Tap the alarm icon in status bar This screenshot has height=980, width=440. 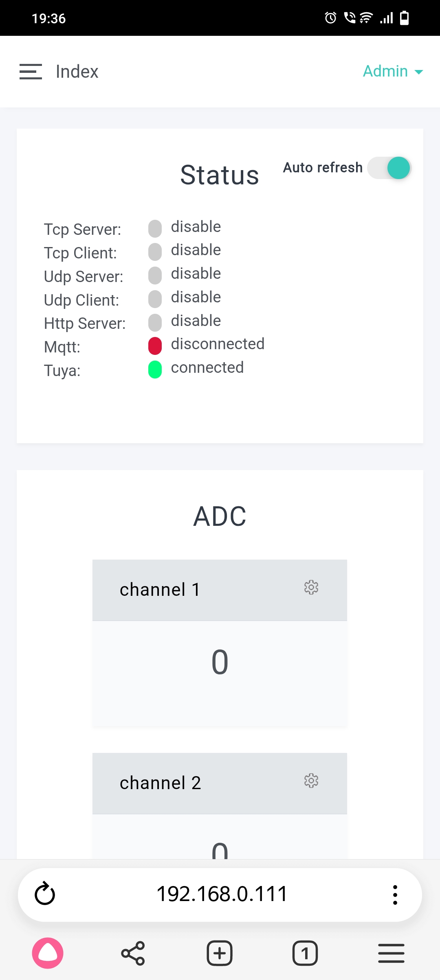[330, 18]
